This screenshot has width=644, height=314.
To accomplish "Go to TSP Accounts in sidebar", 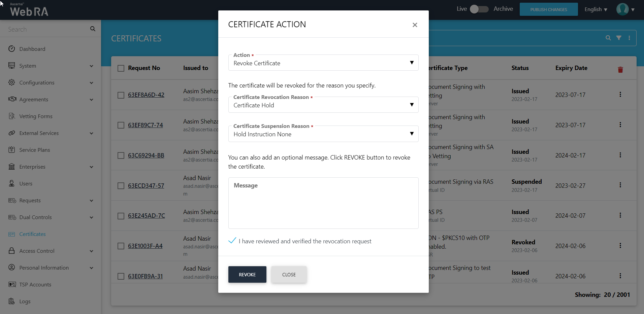I will [x=35, y=285].
